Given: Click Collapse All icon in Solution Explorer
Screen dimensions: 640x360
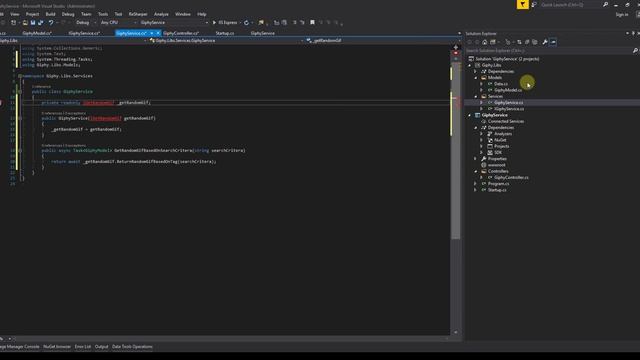Looking at the screenshot, I should [x=527, y=42].
